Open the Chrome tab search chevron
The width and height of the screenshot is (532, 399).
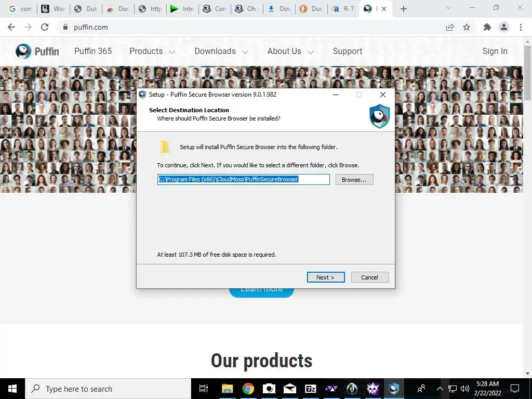[448, 7]
